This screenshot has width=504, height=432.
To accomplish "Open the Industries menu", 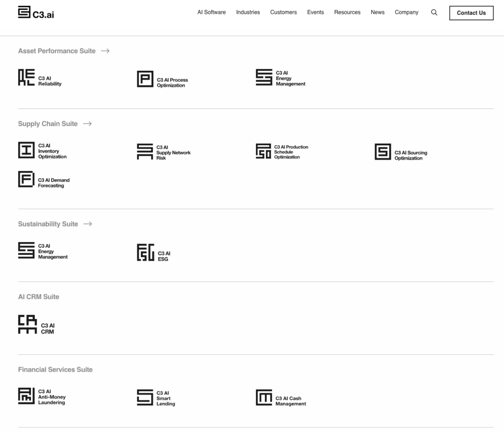I will pyautogui.click(x=248, y=12).
